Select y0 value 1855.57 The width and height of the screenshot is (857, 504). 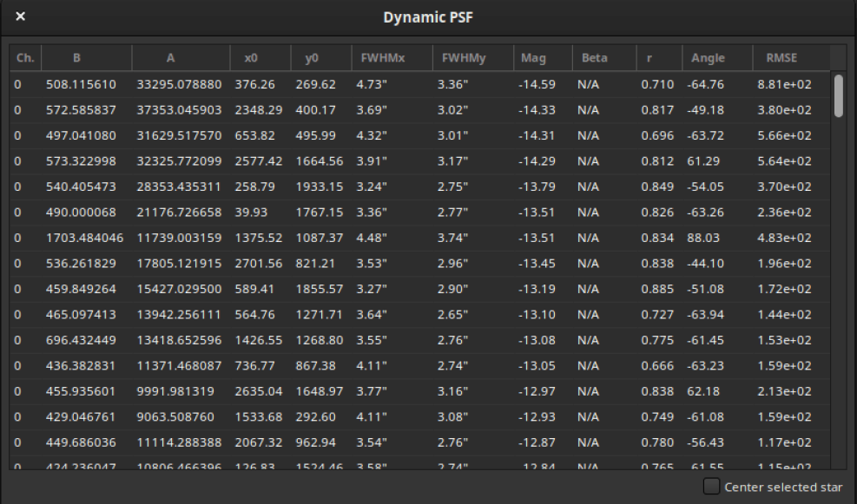point(320,289)
